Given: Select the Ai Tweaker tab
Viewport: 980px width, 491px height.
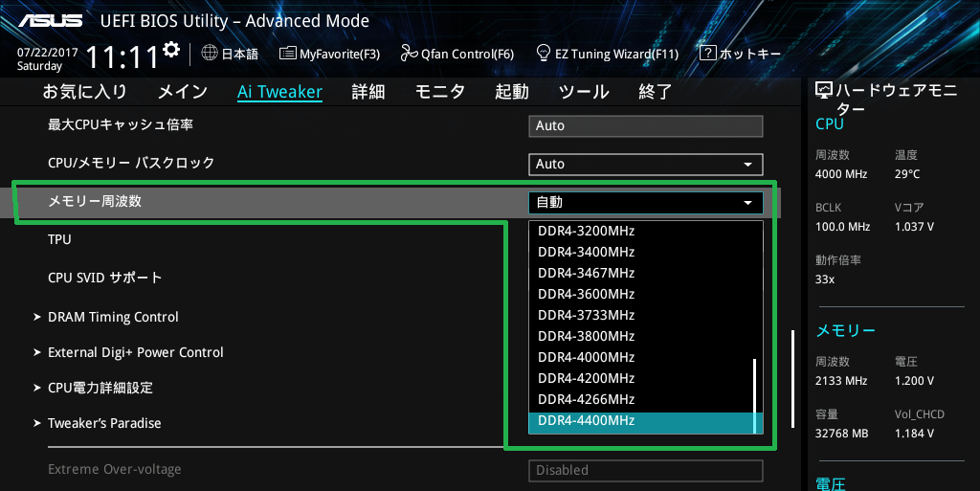Looking at the screenshot, I should [279, 92].
